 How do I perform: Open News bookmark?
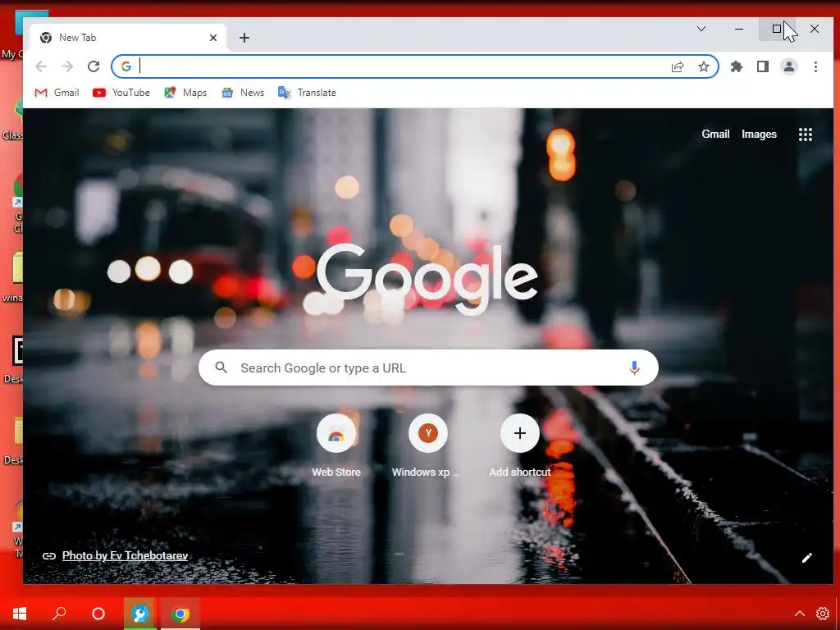(243, 93)
